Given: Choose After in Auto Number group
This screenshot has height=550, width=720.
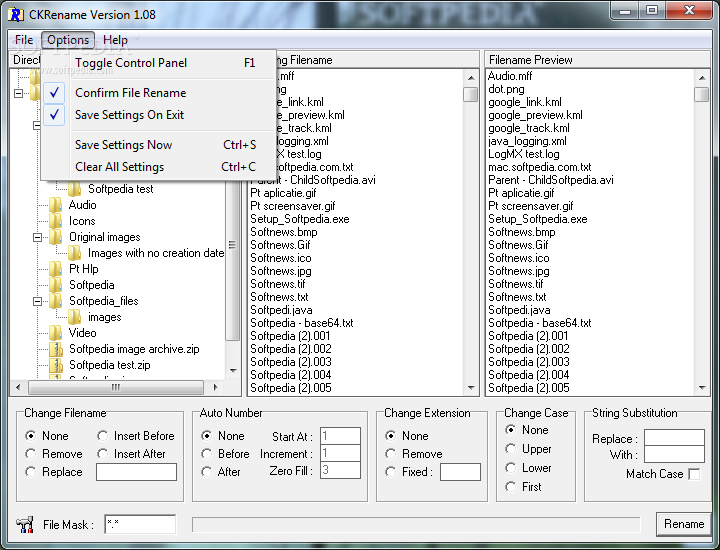Looking at the screenshot, I should [207, 471].
